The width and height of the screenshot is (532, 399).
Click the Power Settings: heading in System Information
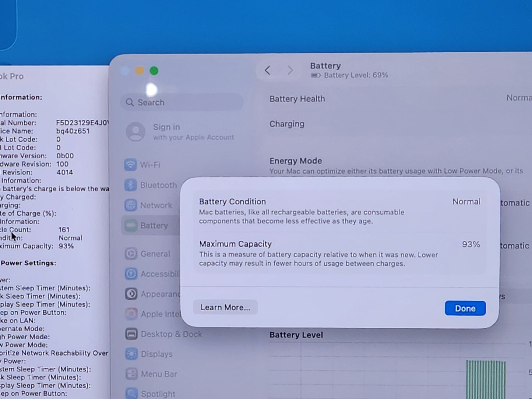(28, 263)
